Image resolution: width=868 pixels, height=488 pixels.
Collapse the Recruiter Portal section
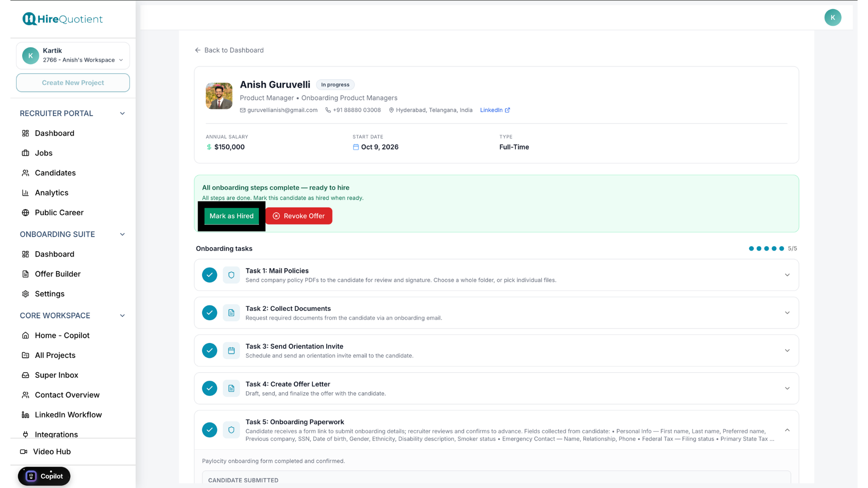pos(122,113)
